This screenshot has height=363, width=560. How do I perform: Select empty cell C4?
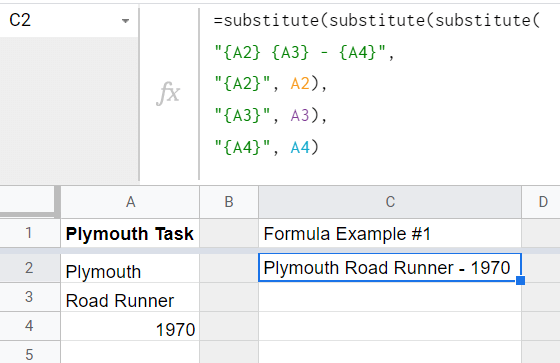[390, 327]
